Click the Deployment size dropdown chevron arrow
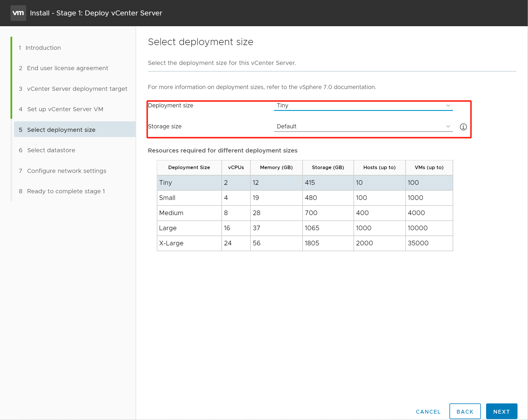Image resolution: width=528 pixels, height=420 pixels. coord(448,106)
